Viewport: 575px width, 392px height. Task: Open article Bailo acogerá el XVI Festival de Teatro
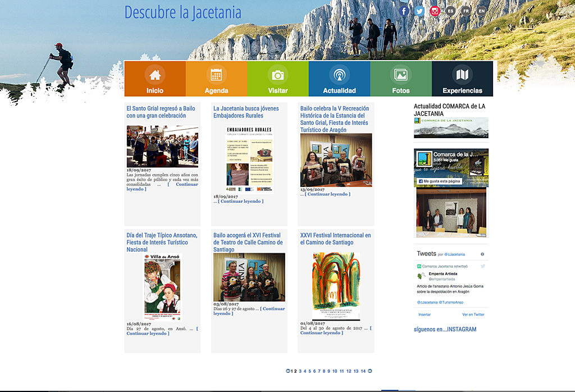click(x=248, y=242)
